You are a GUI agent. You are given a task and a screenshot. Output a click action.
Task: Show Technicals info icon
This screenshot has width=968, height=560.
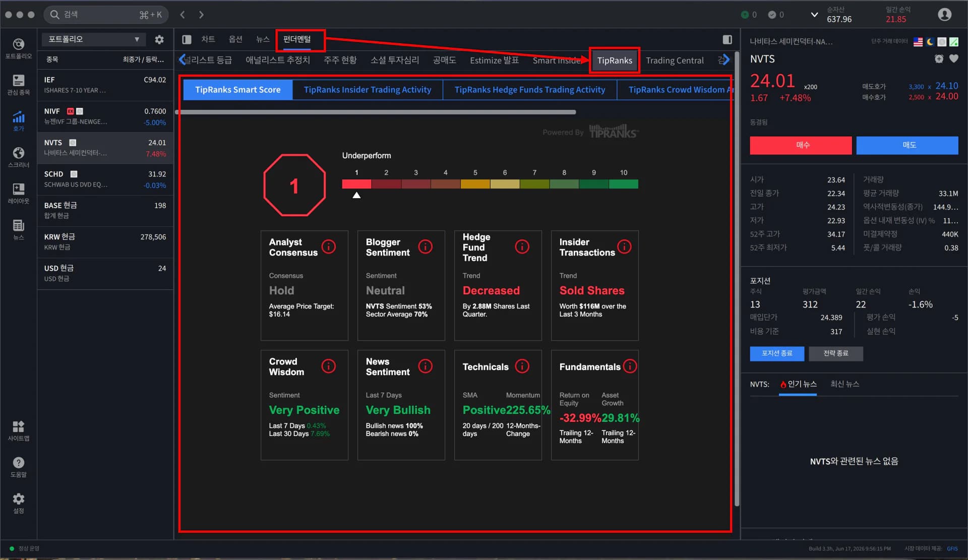pos(522,366)
